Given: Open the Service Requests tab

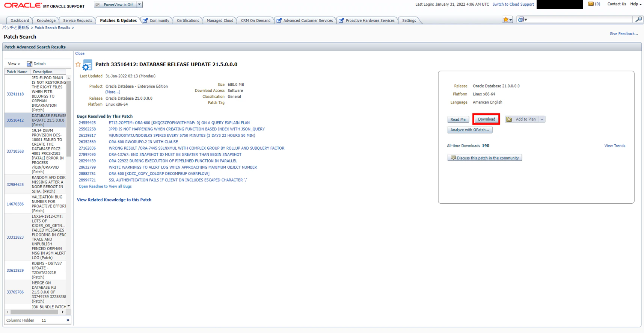Looking at the screenshot, I should [78, 20].
